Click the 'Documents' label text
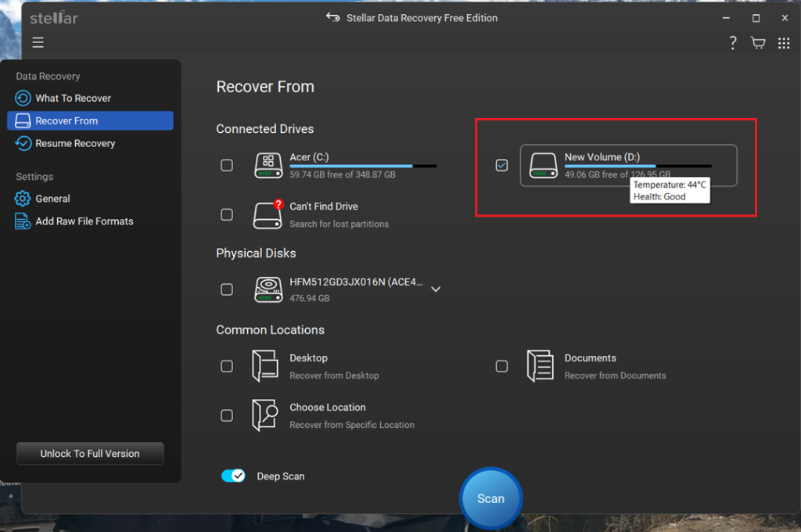Screen dimensions: 801x532 coord(590,358)
